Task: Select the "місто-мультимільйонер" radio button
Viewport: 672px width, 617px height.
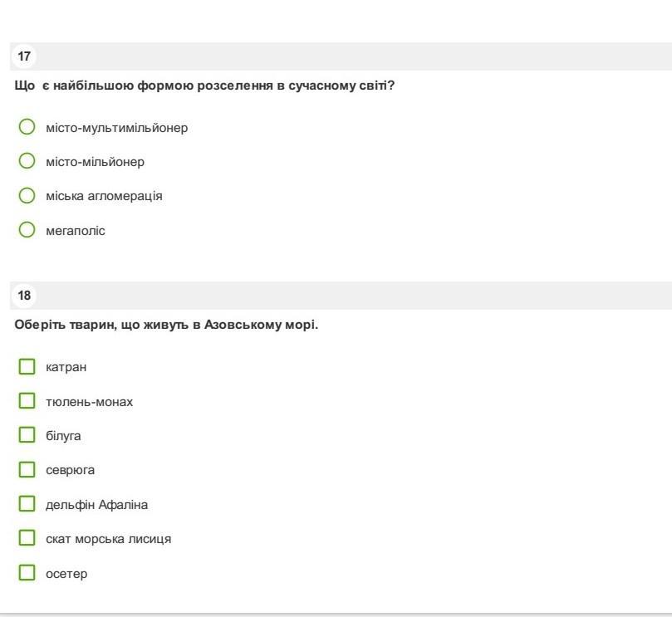Action: 27,127
